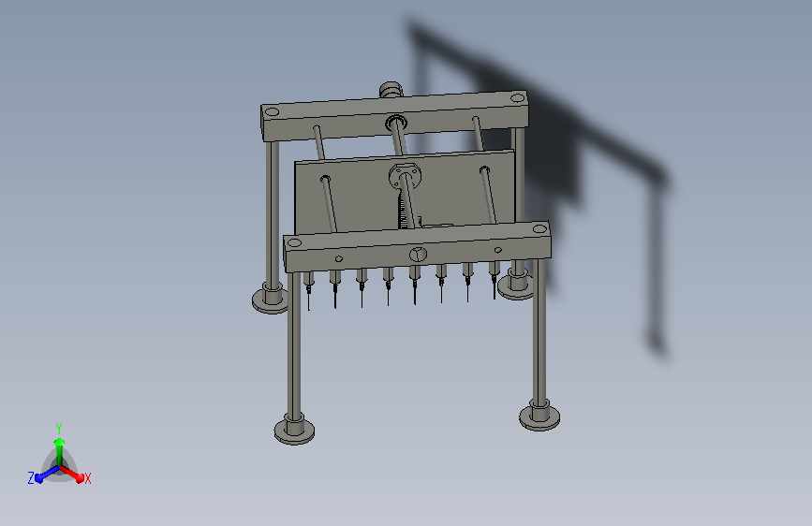Select the front crossbeam holding the needles

pos(417,247)
